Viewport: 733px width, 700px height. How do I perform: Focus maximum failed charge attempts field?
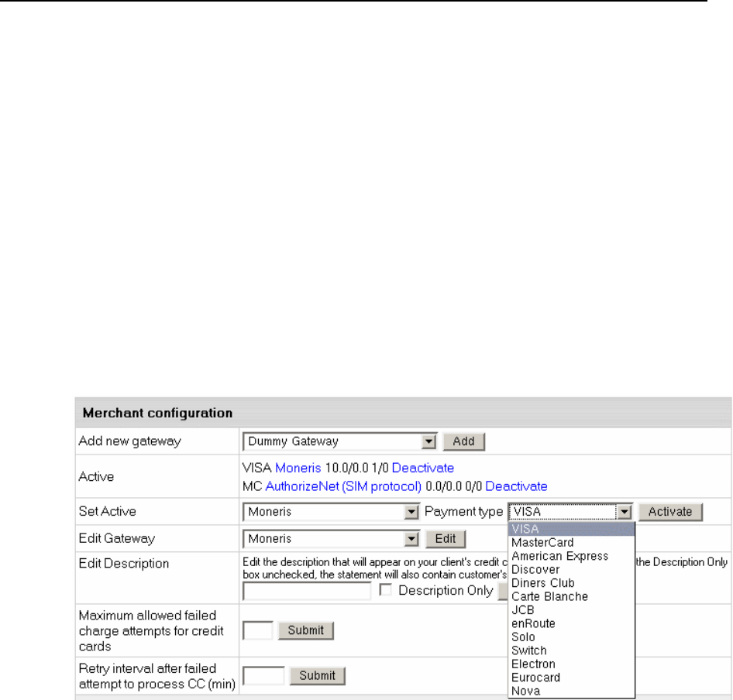pos(257,630)
